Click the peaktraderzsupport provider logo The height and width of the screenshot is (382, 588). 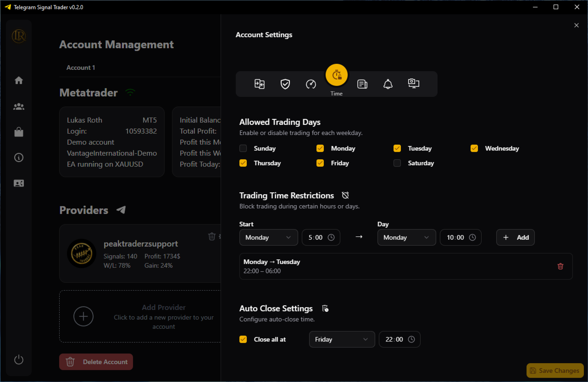click(x=82, y=253)
